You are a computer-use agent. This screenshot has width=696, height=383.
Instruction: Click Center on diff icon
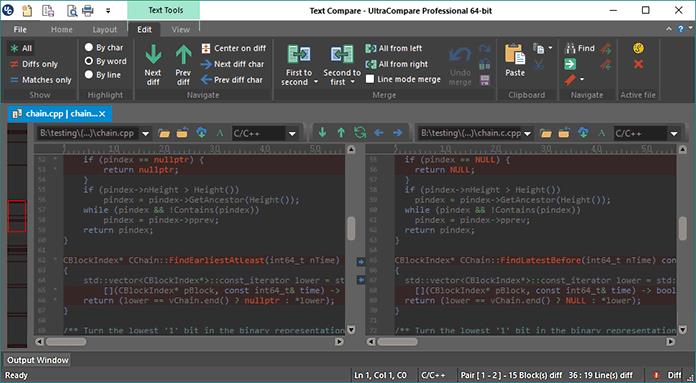coord(206,48)
